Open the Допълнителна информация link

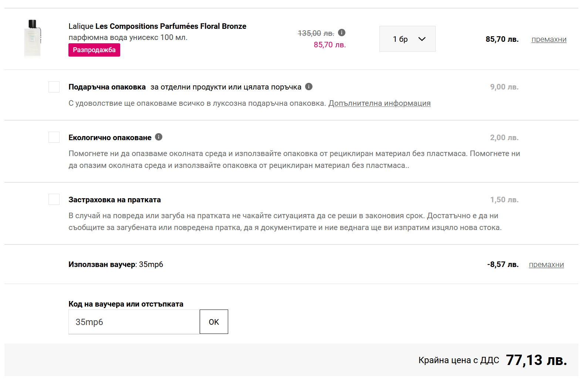tap(379, 104)
